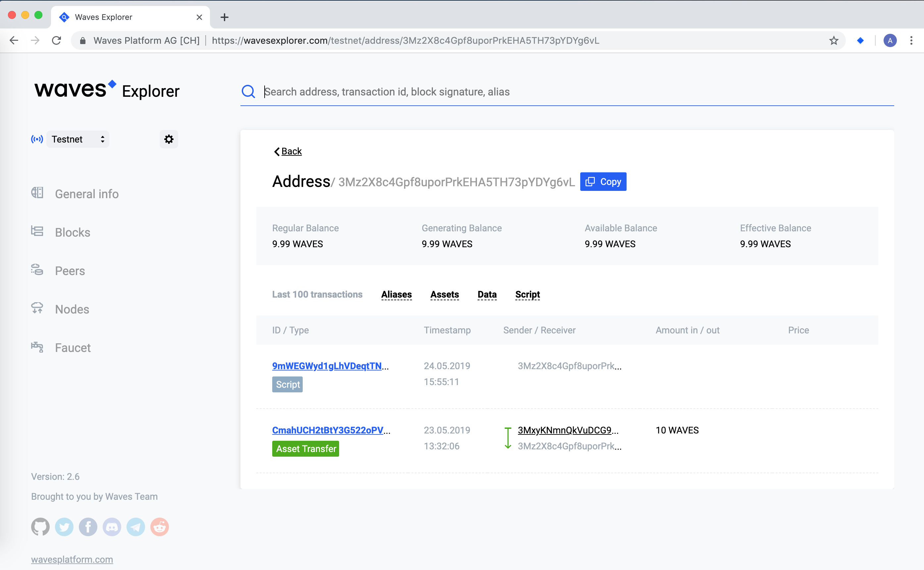Viewport: 924px width, 570px height.
Task: Open sender address 3MxyKNmnQkVuDCG9 link
Action: point(565,430)
